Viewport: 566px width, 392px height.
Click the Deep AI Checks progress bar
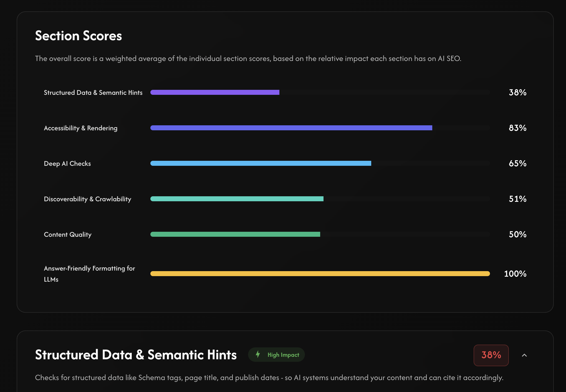point(320,163)
